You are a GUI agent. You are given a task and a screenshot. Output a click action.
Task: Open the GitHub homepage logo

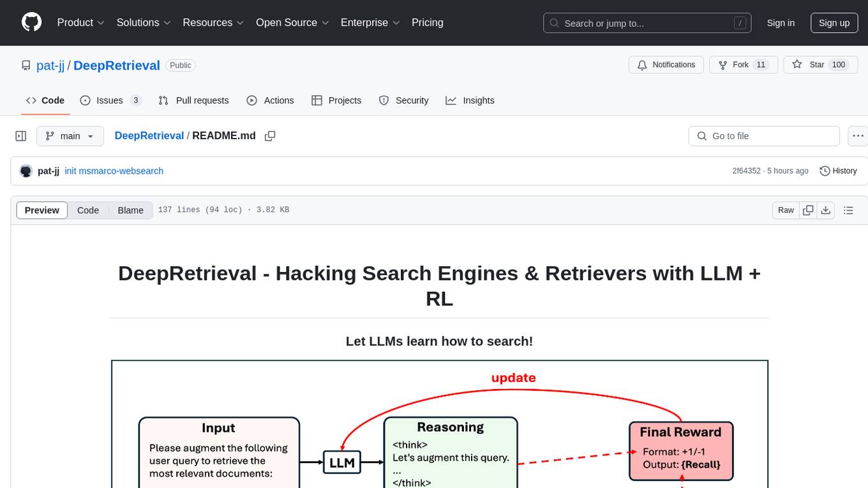point(31,22)
